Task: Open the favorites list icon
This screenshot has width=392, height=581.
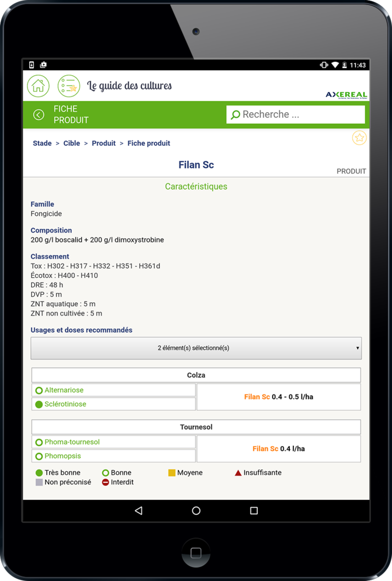Action: pyautogui.click(x=69, y=86)
